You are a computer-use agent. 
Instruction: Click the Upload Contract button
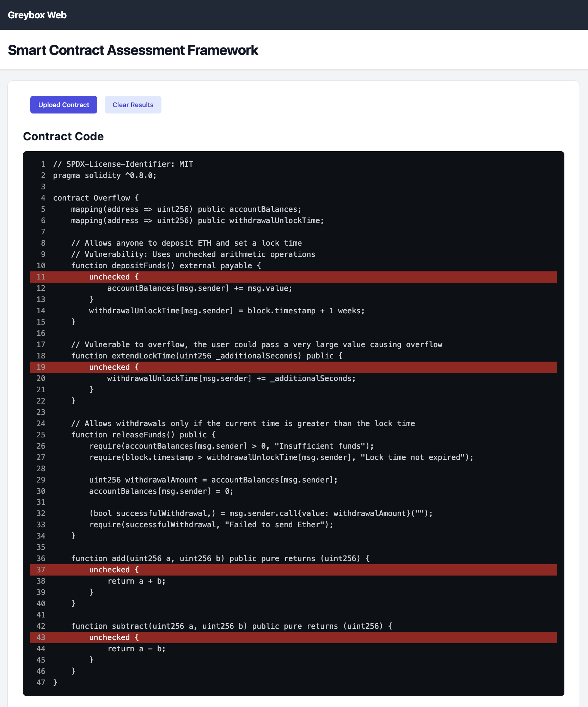point(63,105)
